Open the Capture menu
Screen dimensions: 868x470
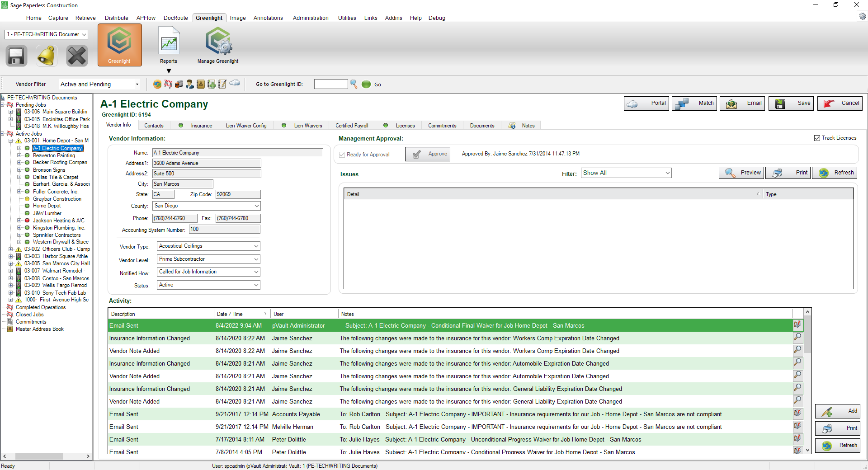[58, 18]
